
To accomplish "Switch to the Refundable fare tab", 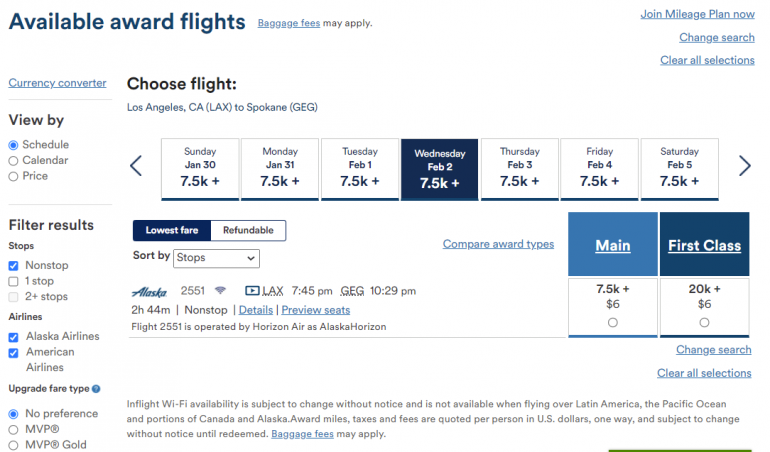I will pos(248,230).
